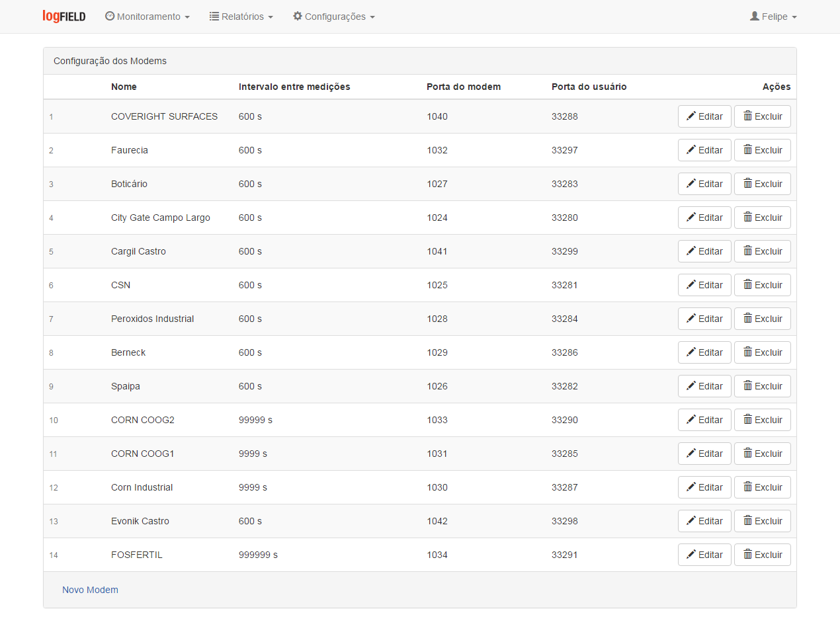The image size is (840, 640).
Task: Edit the Cargil Castro modem
Action: click(704, 251)
